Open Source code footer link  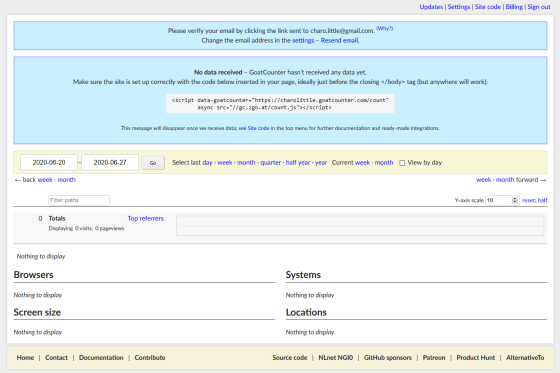pos(290,358)
